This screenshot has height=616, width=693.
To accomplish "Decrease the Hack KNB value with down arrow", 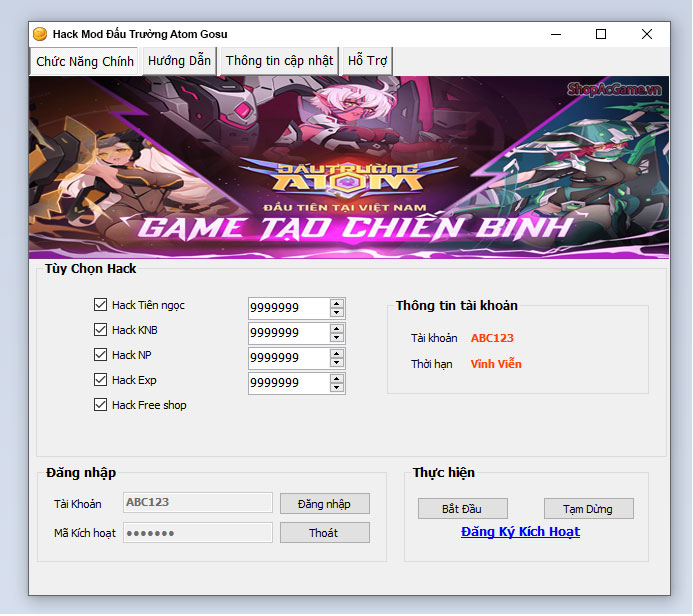I will (x=337, y=338).
